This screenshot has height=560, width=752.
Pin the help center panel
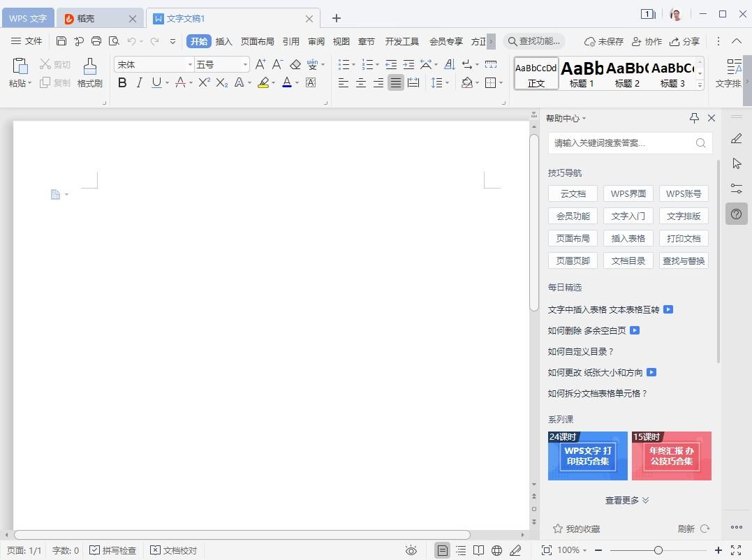(693, 118)
